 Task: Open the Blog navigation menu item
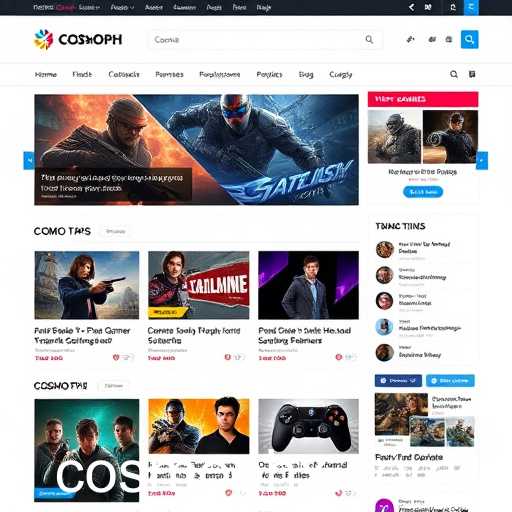(x=306, y=74)
